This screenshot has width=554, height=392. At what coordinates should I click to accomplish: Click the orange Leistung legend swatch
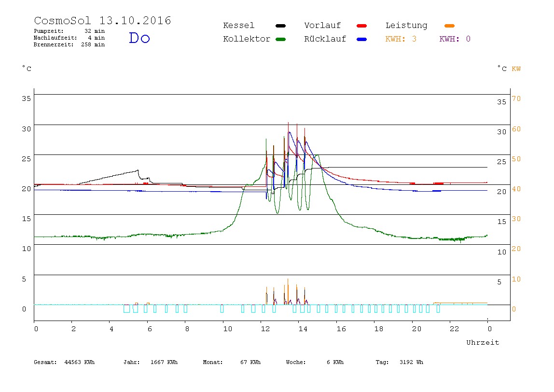click(449, 26)
